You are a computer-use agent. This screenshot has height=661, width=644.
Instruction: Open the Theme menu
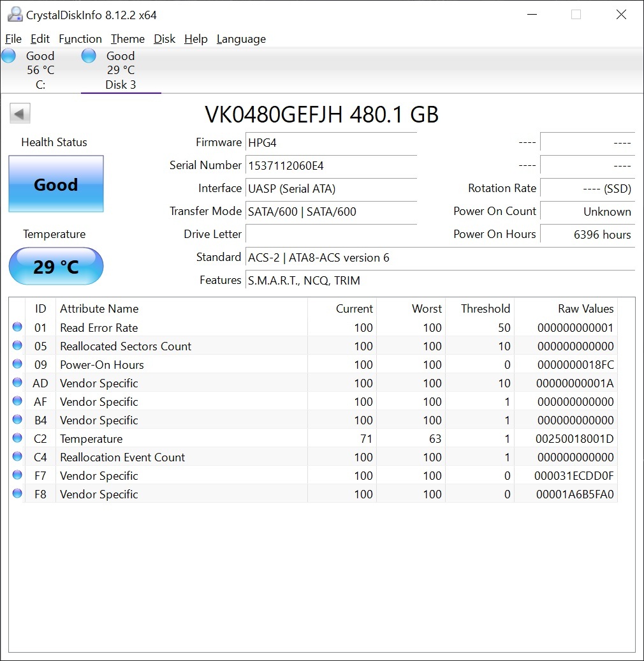(128, 39)
